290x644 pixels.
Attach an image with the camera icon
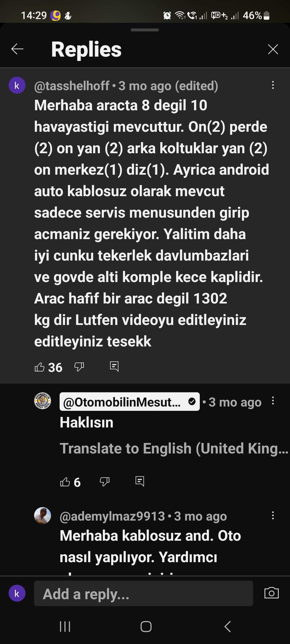coord(271,593)
